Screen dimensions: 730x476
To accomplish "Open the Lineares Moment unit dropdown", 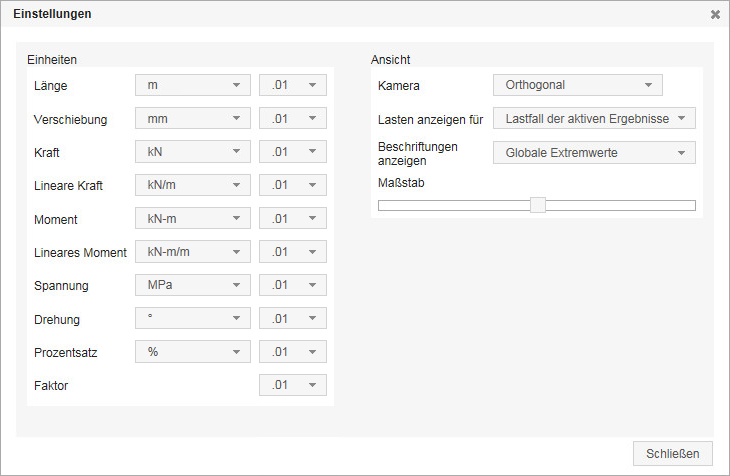I will [192, 252].
